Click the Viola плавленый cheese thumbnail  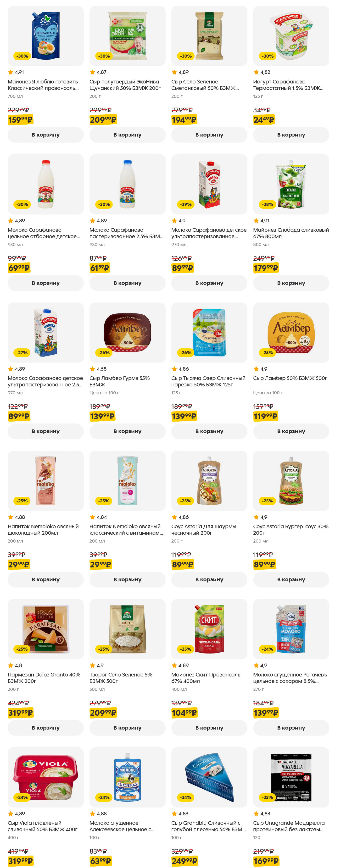(x=45, y=777)
